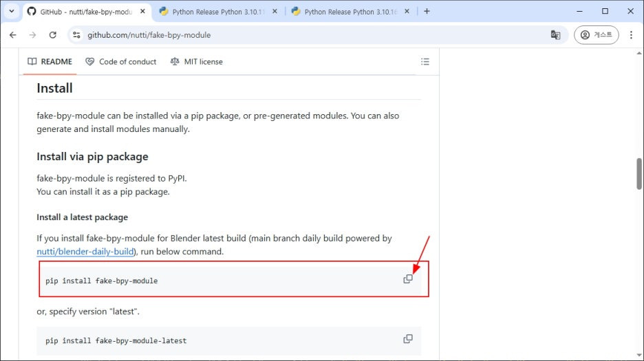The image size is (644, 361).
Task: Click the page vertical scrollbar thumb
Action: [639, 173]
